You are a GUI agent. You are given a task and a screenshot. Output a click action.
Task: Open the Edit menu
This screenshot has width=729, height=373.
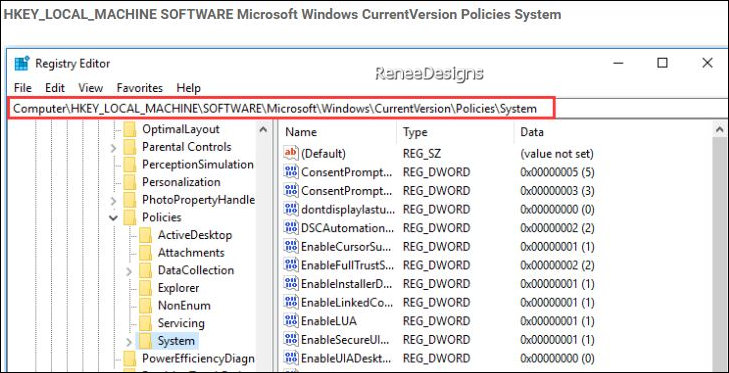(x=55, y=88)
